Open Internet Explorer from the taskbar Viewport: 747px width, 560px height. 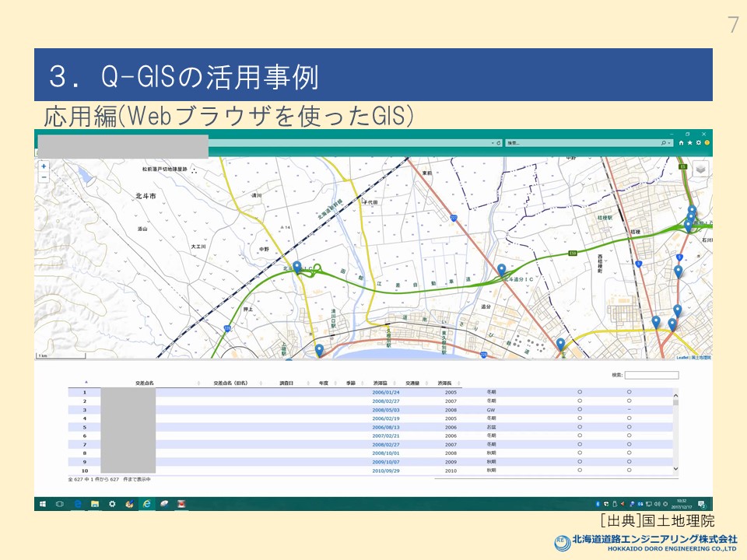(x=146, y=504)
